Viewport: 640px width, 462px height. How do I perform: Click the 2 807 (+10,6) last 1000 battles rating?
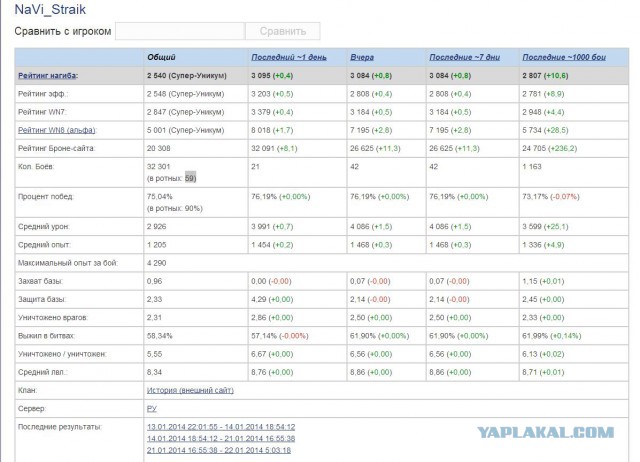tap(545, 76)
